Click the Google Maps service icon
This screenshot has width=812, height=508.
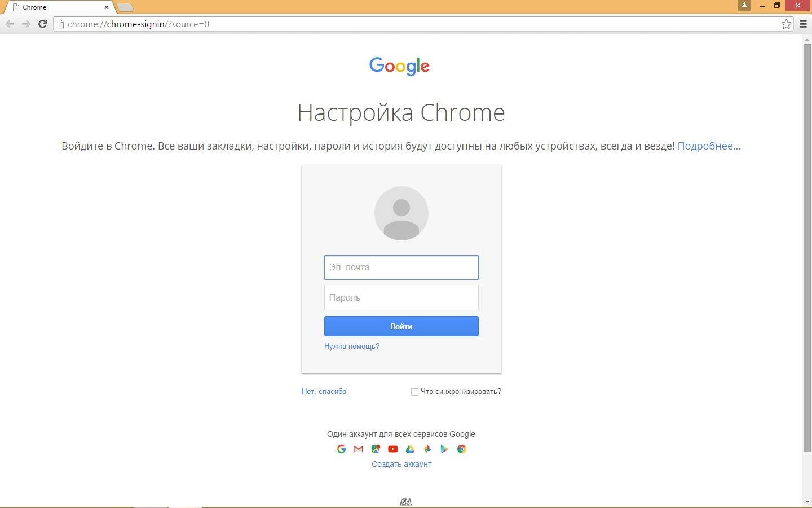376,449
